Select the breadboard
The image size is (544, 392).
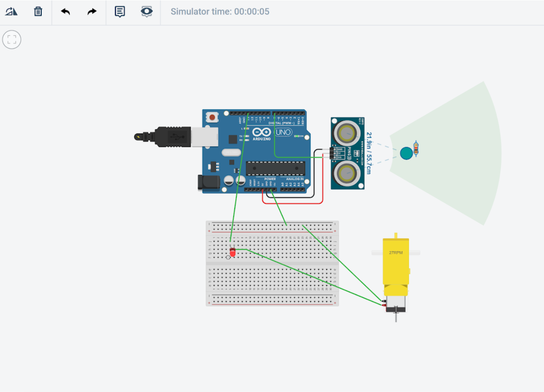272,263
